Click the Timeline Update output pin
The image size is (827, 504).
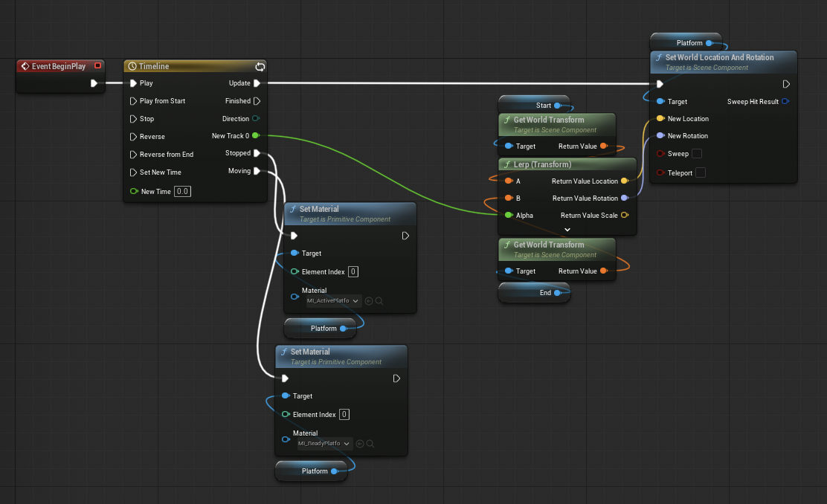click(257, 83)
